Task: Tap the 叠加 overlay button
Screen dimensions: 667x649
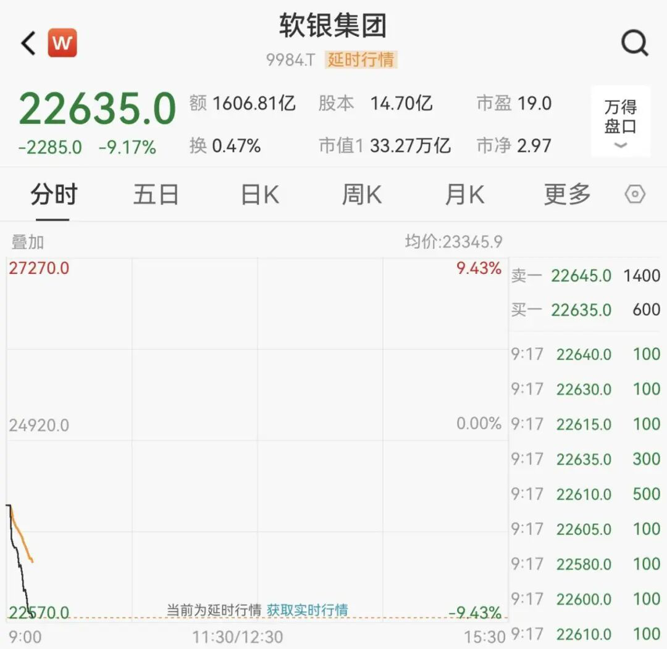Action: coord(27,242)
